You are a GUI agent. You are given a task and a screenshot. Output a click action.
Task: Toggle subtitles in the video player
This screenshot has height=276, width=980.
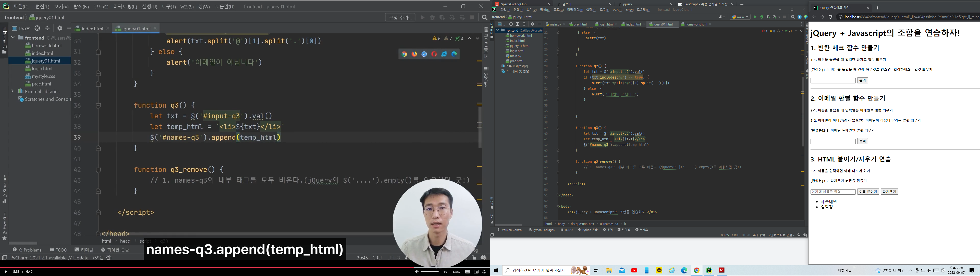[468, 272]
